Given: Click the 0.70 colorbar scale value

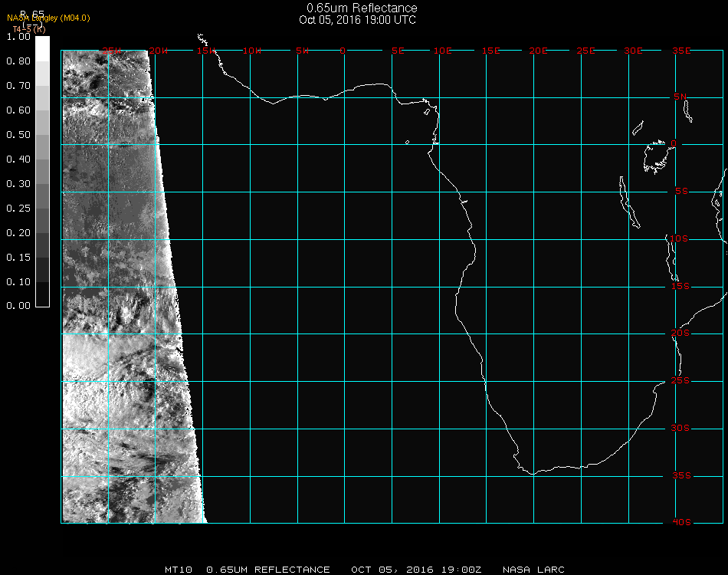Looking at the screenshot, I should (x=18, y=86).
